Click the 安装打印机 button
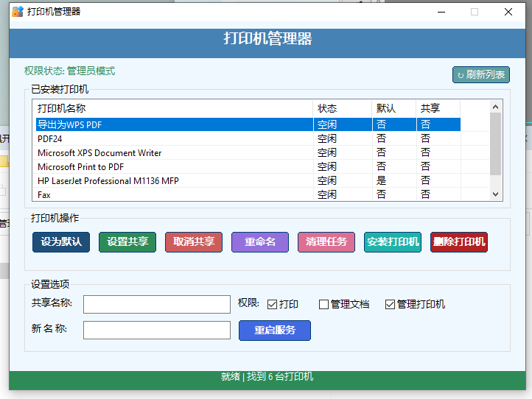Viewport: 532px width, 399px height. (x=393, y=242)
